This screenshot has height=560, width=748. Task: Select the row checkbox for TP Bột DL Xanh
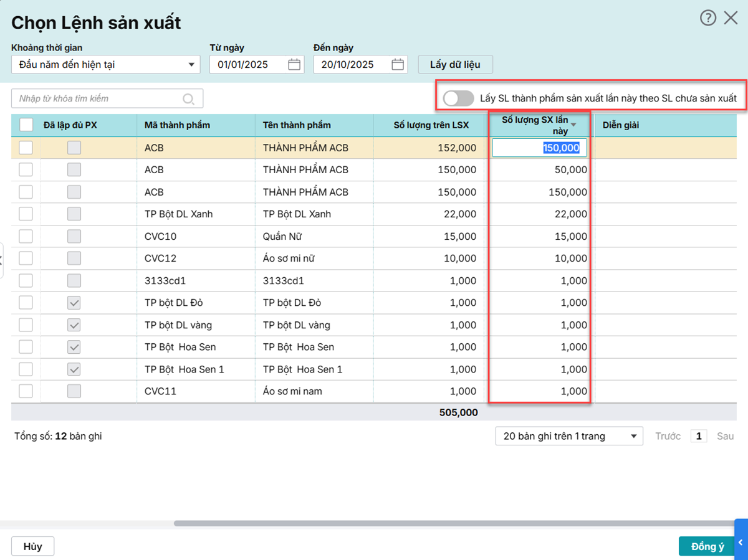(26, 214)
